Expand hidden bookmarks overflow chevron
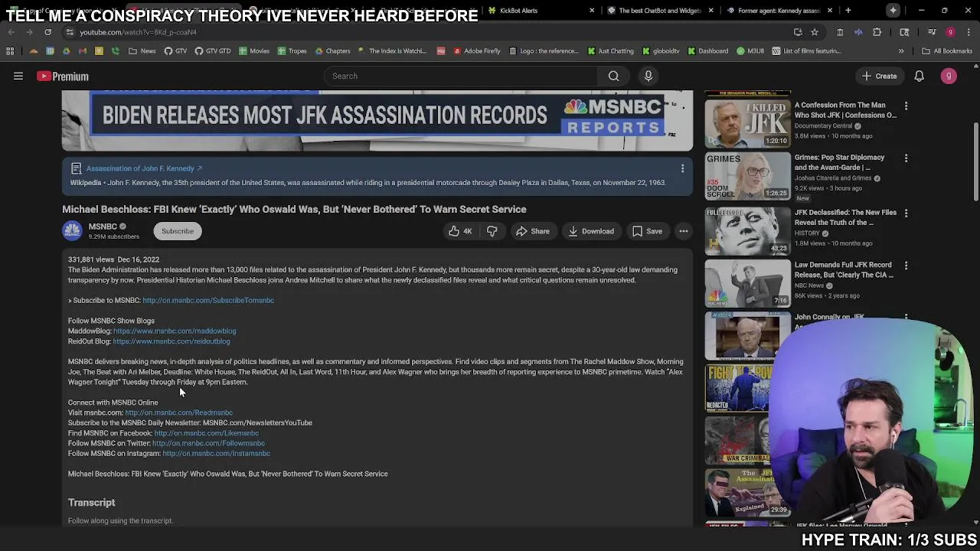Image resolution: width=980 pixels, height=551 pixels. point(901,51)
